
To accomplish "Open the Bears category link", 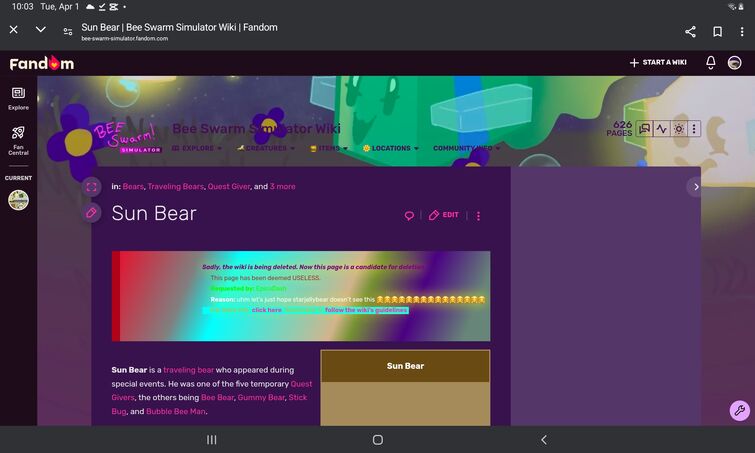I will [x=133, y=186].
